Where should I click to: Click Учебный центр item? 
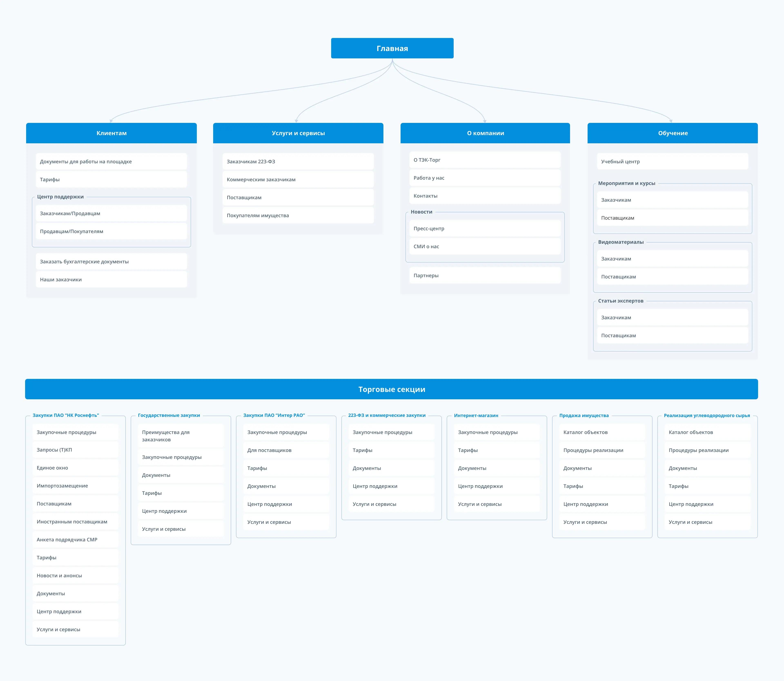click(672, 161)
